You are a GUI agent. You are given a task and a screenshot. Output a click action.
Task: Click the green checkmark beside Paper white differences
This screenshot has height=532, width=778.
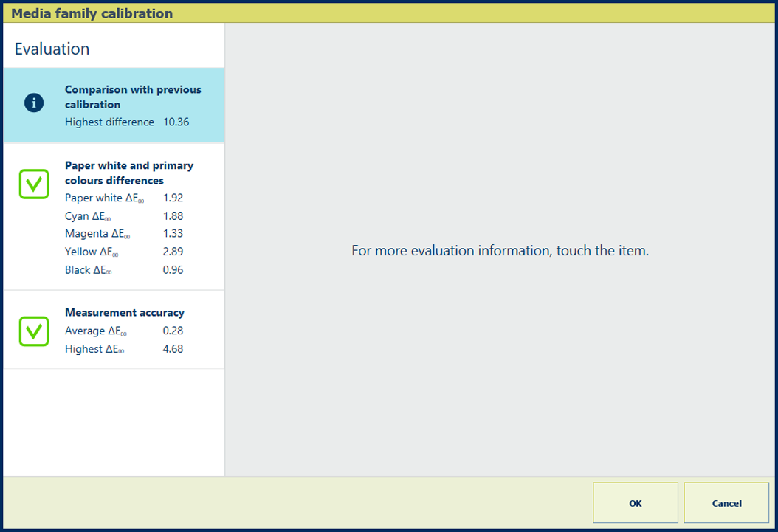[34, 184]
